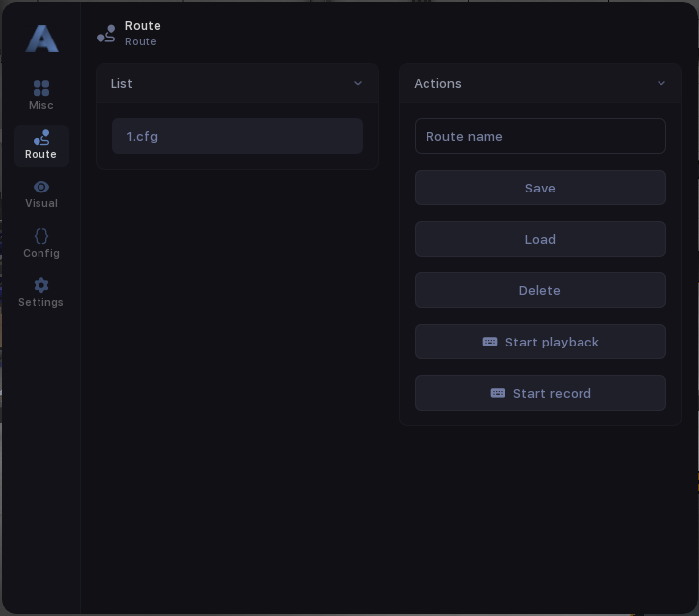Open the Settings gear icon
Screen dimensions: 699x616
(x=41, y=286)
